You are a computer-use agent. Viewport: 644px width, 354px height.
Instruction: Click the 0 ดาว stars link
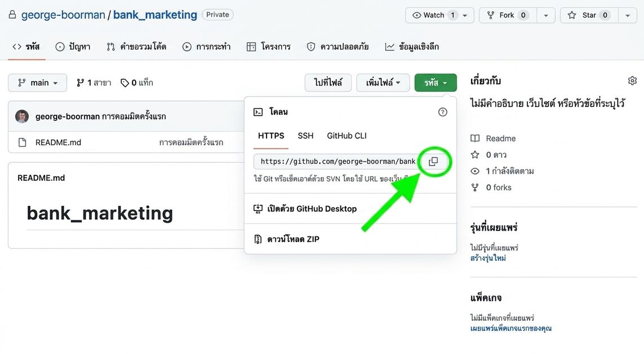[x=496, y=155]
